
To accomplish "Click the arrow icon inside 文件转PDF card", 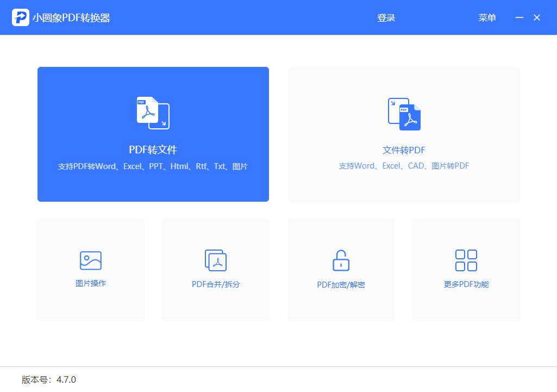I will tap(393, 104).
